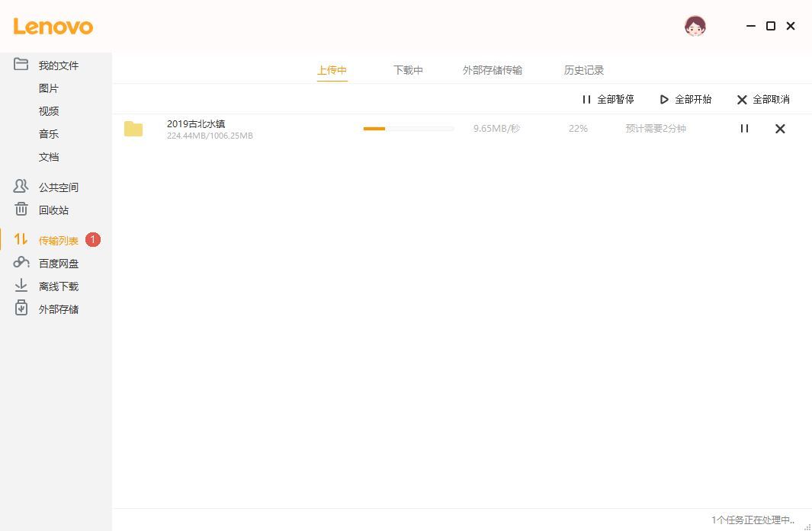Click the upload progress bar

tap(408, 128)
